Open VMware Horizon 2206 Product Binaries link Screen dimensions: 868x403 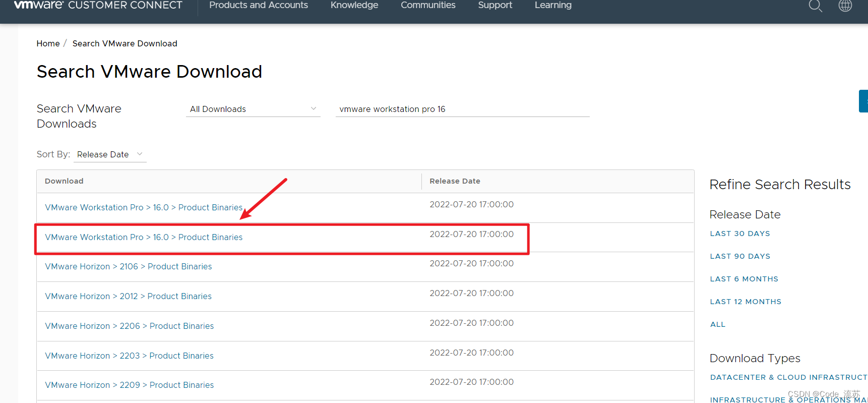pyautogui.click(x=130, y=326)
